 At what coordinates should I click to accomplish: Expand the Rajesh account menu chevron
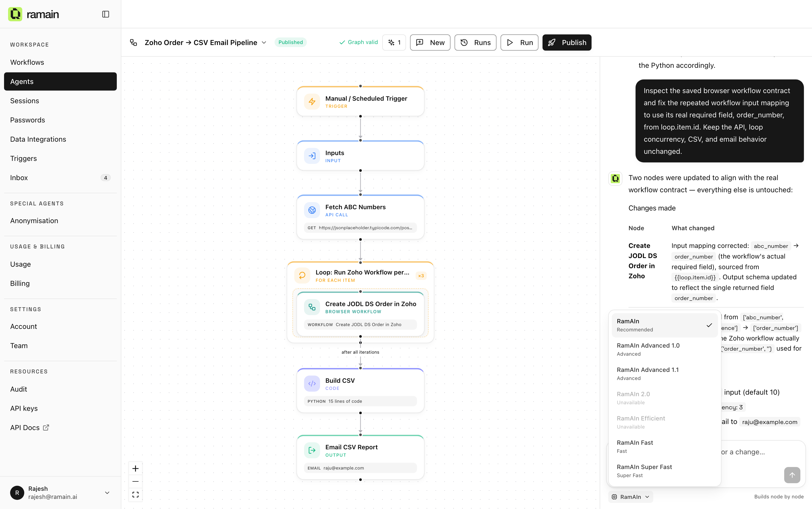pos(107,493)
